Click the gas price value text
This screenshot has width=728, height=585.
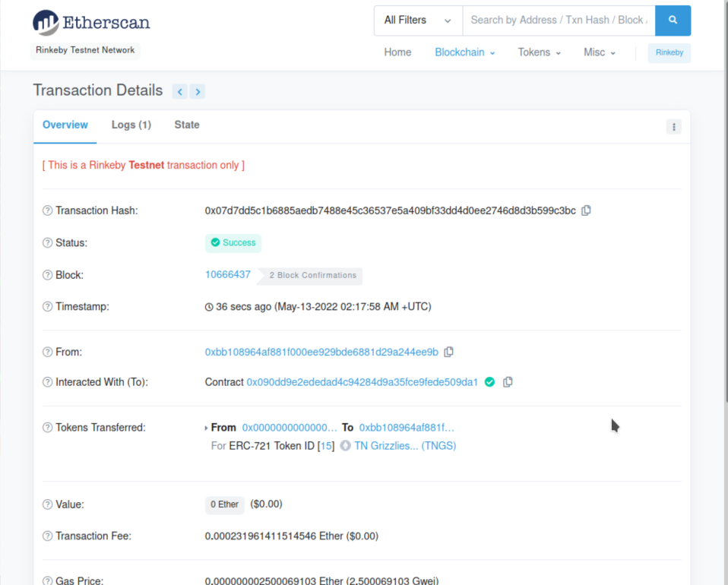(x=321, y=580)
